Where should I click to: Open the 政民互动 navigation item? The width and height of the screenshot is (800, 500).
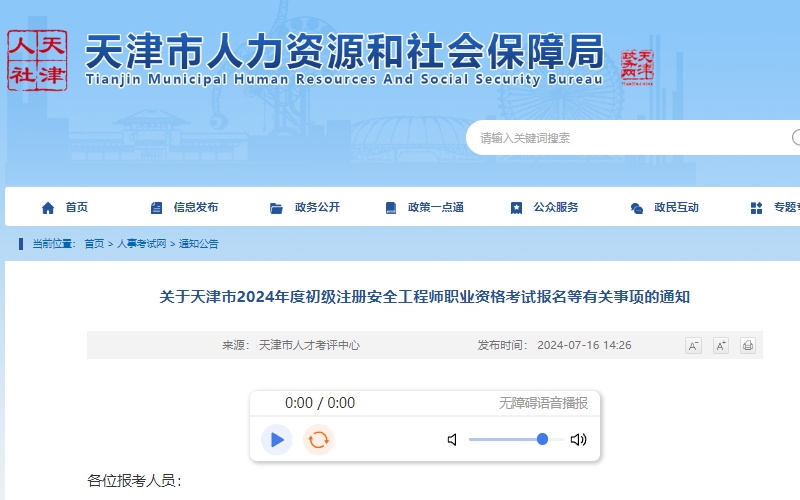click(665, 207)
